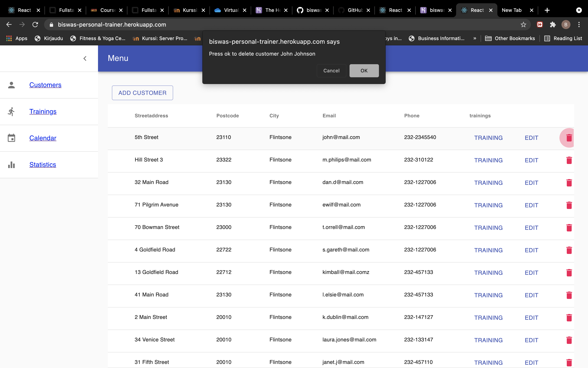Click the ADD CUSTOMER button
The width and height of the screenshot is (588, 368).
[142, 93]
